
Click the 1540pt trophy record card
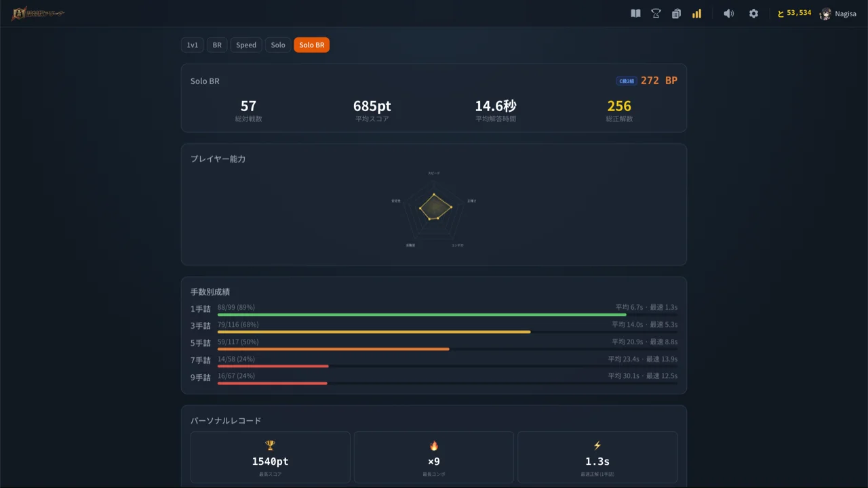270,457
